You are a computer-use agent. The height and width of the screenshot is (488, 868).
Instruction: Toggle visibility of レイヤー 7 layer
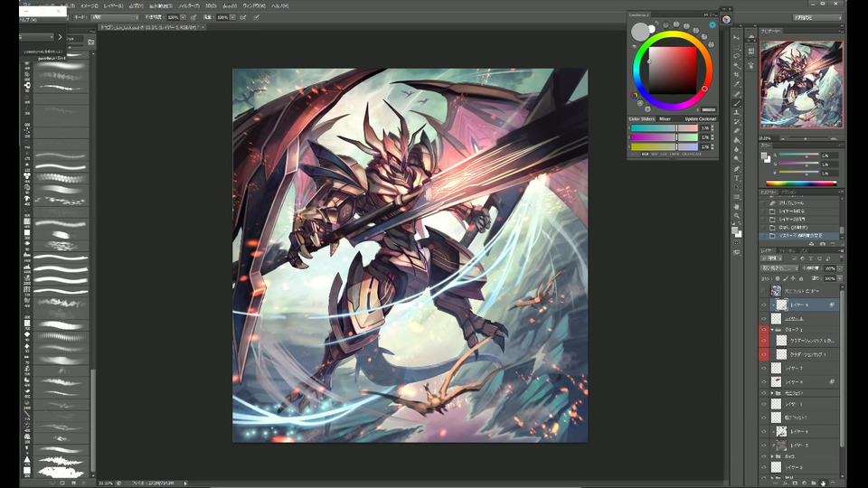coord(764,369)
